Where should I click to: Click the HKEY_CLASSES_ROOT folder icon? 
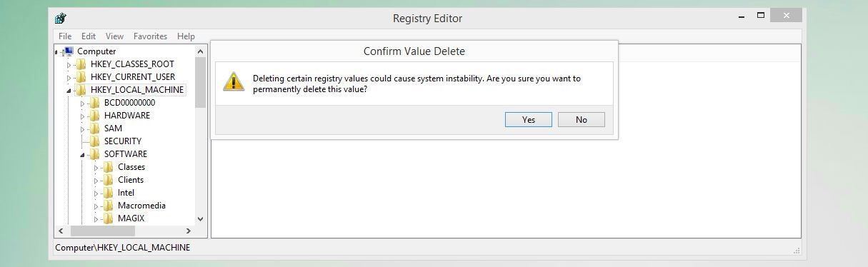coord(81,64)
